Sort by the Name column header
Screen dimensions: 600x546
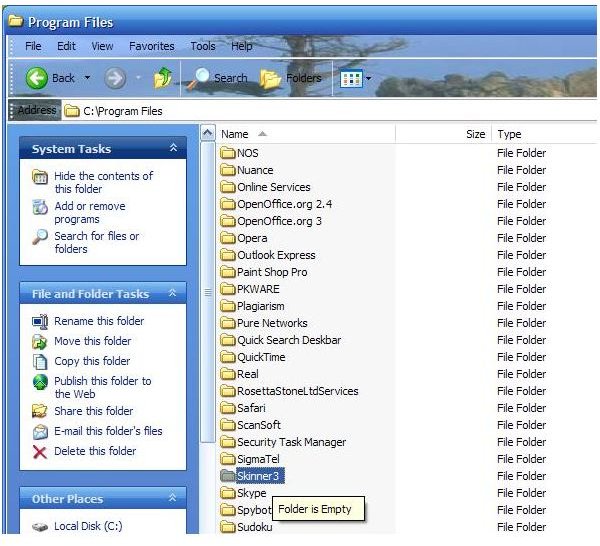tap(306, 134)
